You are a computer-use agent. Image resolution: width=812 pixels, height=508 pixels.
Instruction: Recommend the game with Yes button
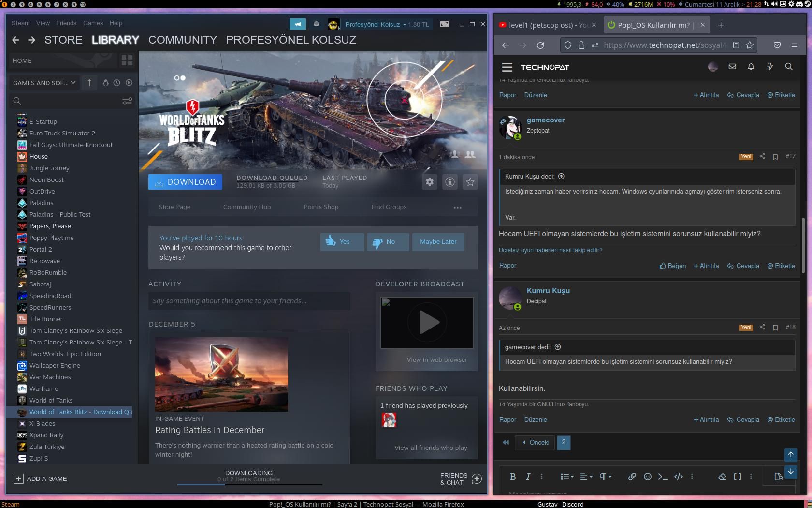coord(342,242)
